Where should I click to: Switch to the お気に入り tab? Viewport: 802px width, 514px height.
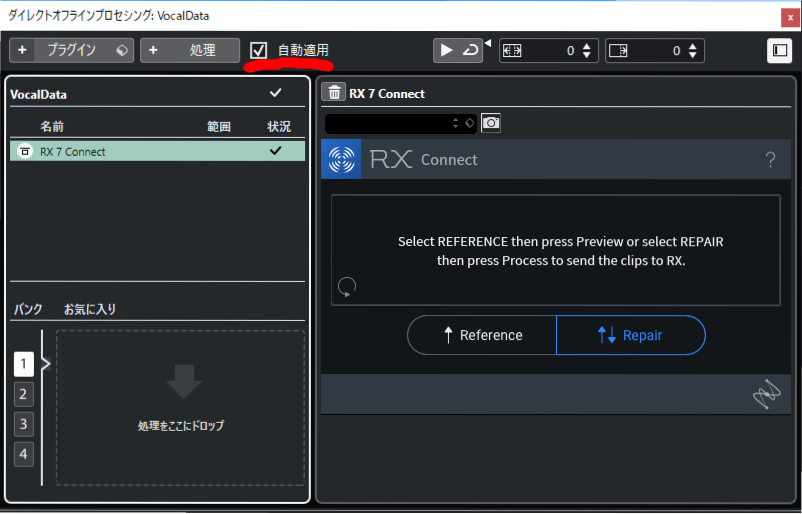(x=90, y=309)
